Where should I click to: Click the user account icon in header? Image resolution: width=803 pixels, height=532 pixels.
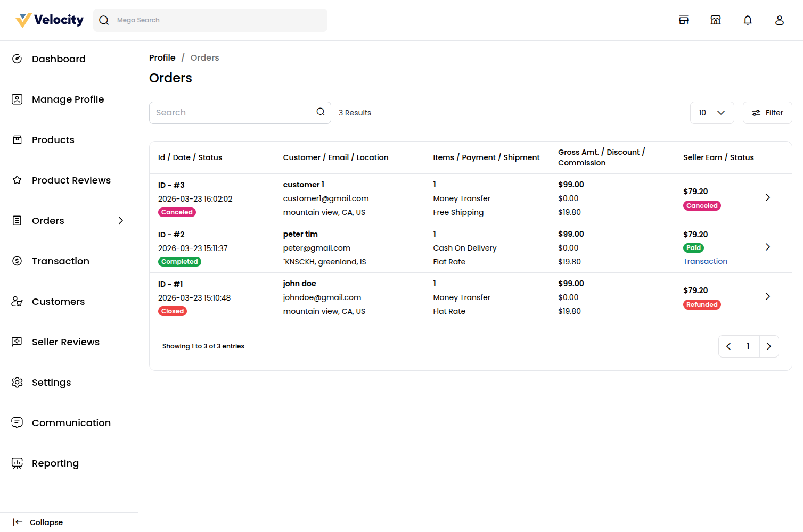pos(780,20)
